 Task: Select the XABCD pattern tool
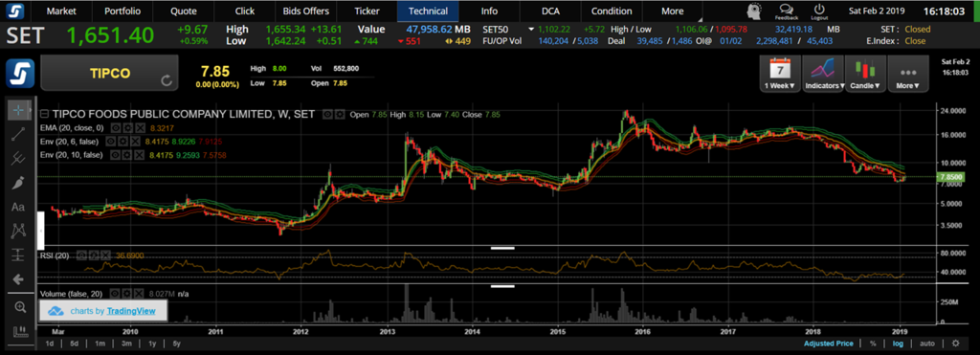pos(18,231)
